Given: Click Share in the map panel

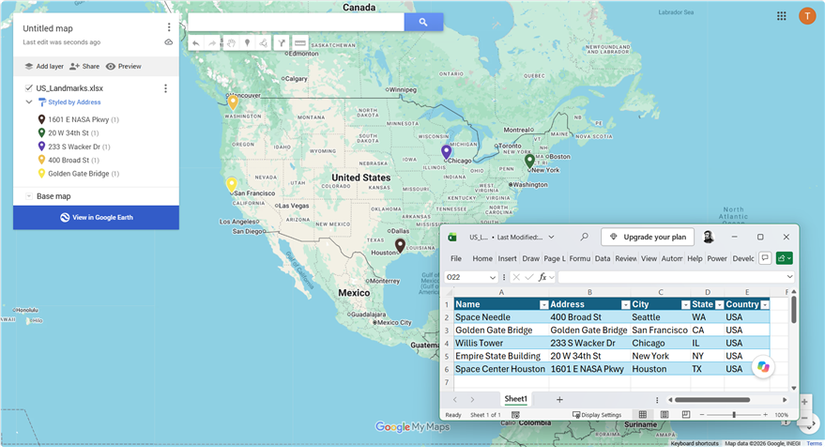Looking at the screenshot, I should (x=85, y=66).
